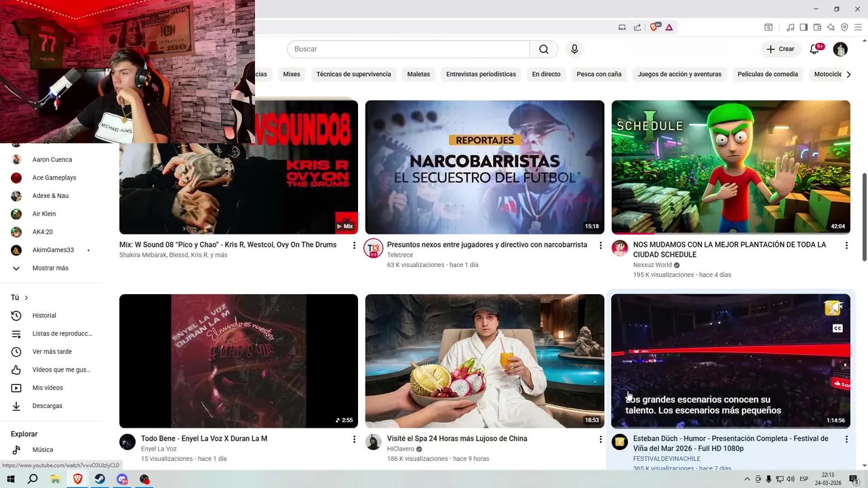This screenshot has width=868, height=488.
Task: Open the Schedule plantation thumbnail
Action: tap(731, 167)
